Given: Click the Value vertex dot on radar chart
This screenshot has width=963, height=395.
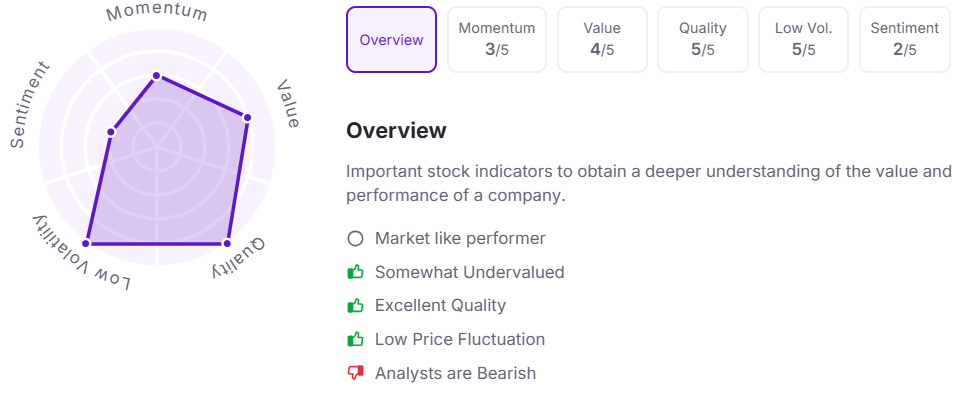Looking at the screenshot, I should pyautogui.click(x=247, y=117).
